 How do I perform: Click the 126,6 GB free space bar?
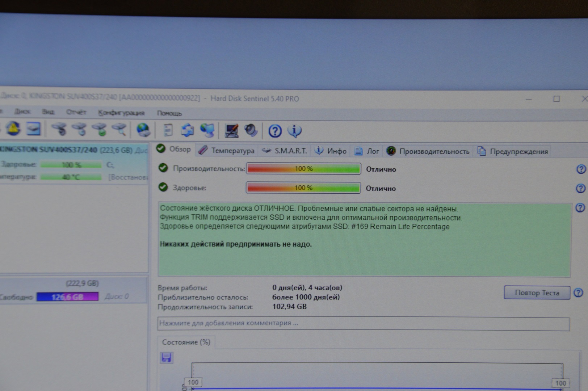[67, 297]
